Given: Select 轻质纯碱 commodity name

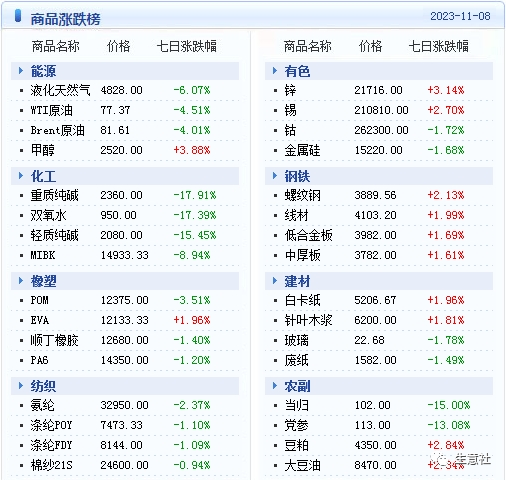Looking at the screenshot, I should point(55,235).
